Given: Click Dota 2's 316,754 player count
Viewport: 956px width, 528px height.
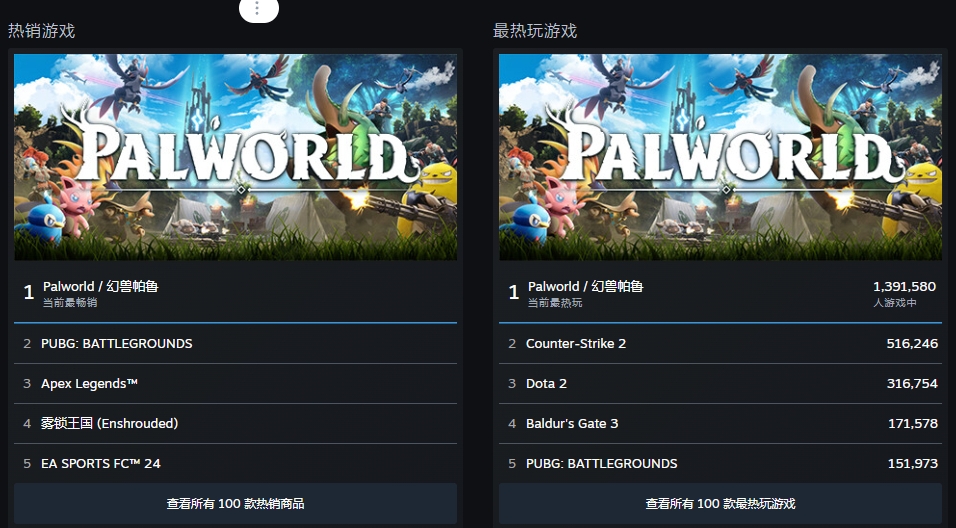Looking at the screenshot, I should (912, 383).
